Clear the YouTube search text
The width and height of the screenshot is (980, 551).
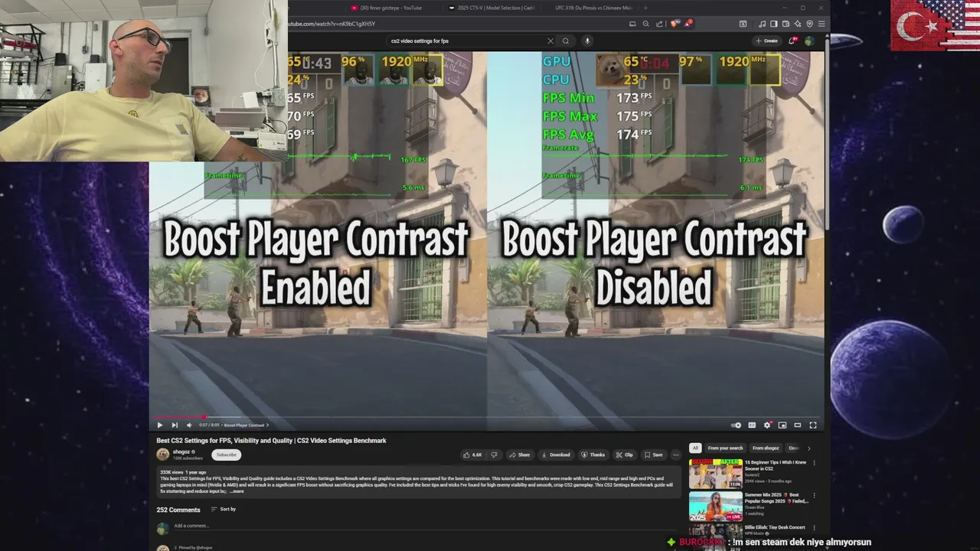click(x=550, y=41)
